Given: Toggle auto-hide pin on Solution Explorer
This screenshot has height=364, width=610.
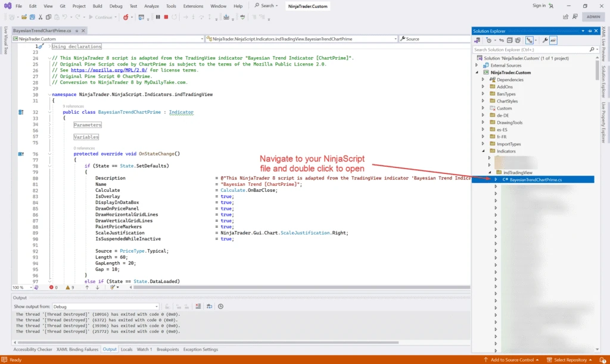Looking at the screenshot, I should coord(590,31).
